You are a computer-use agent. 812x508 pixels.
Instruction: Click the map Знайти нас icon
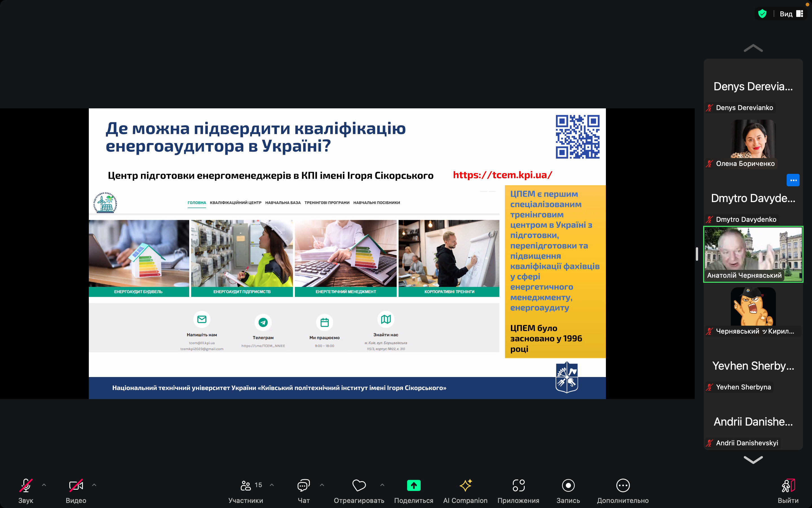click(x=386, y=319)
